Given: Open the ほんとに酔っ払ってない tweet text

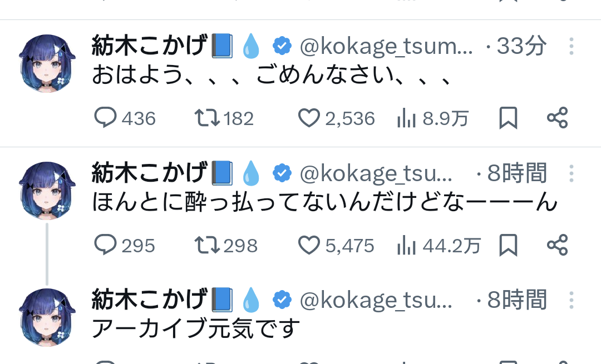Looking at the screenshot, I should (x=324, y=202).
